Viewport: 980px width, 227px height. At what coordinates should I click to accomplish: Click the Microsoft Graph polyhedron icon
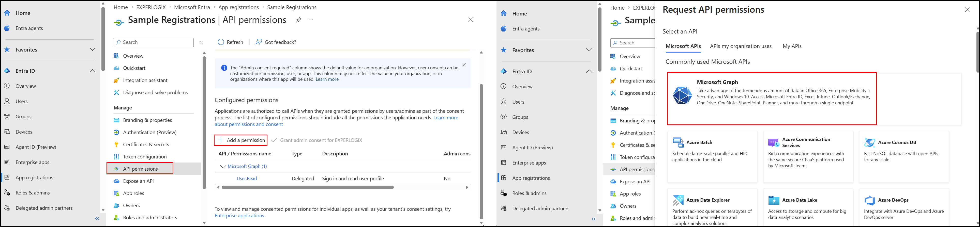coord(682,95)
